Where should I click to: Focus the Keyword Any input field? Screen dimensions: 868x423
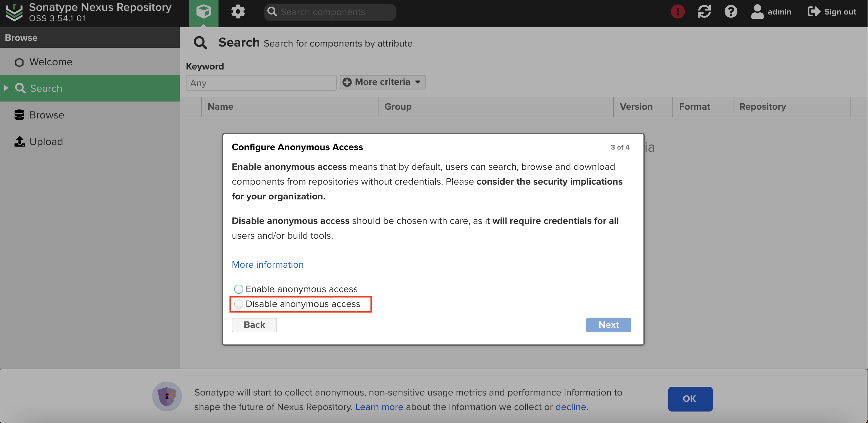coord(261,83)
